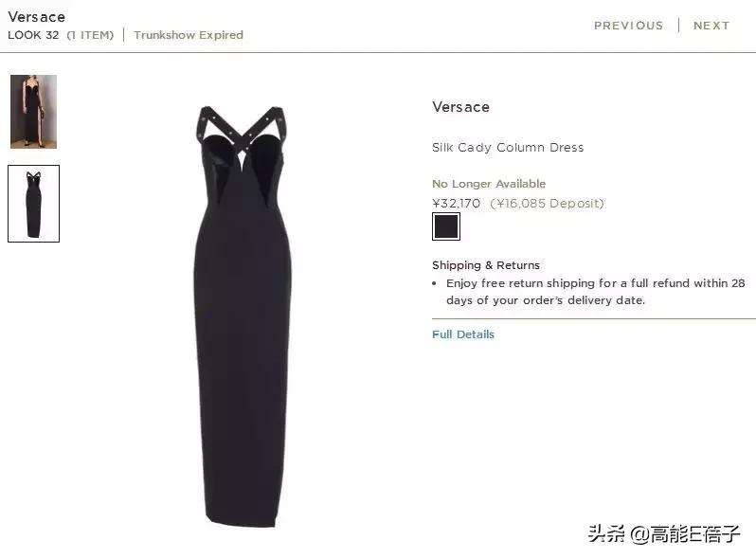Click the Versace brand name above product title

point(460,107)
